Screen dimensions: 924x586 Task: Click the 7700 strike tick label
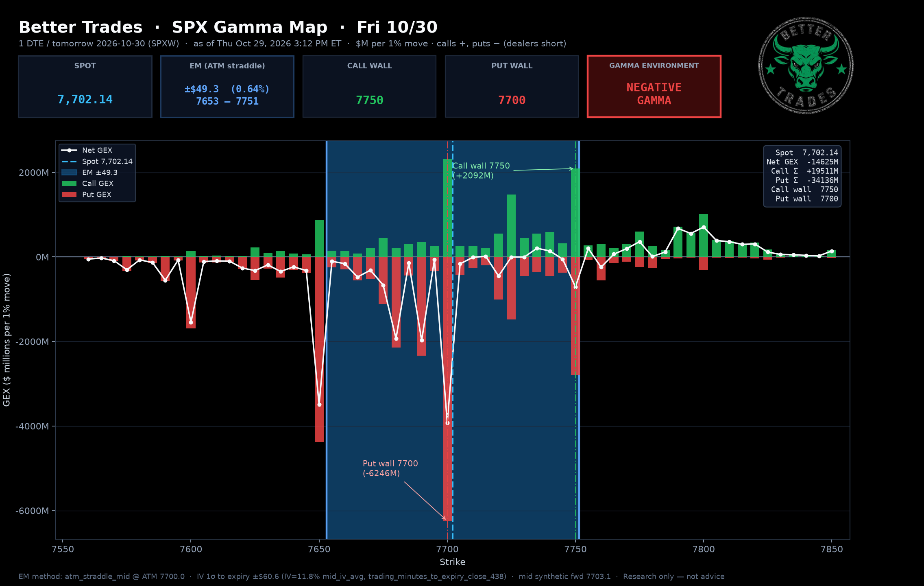click(447, 549)
